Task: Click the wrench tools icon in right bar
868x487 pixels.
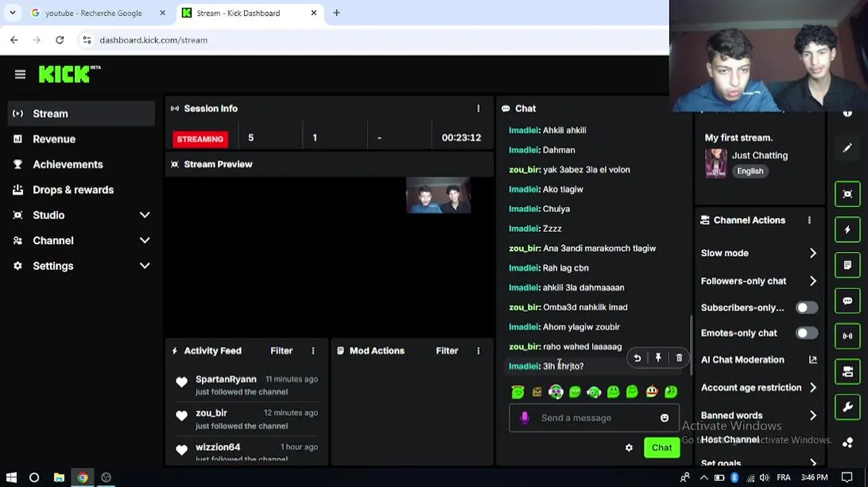Action: point(848,407)
